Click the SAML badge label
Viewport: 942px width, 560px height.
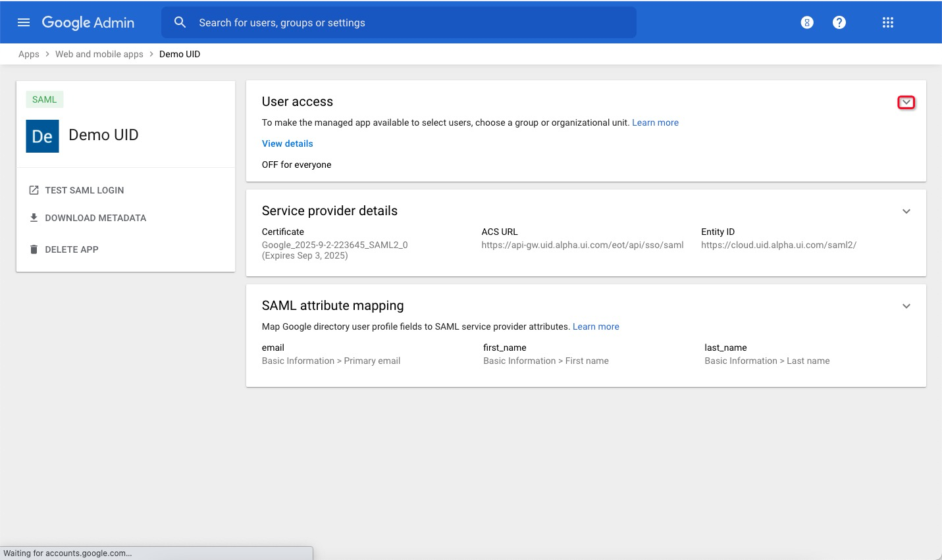pyautogui.click(x=45, y=99)
